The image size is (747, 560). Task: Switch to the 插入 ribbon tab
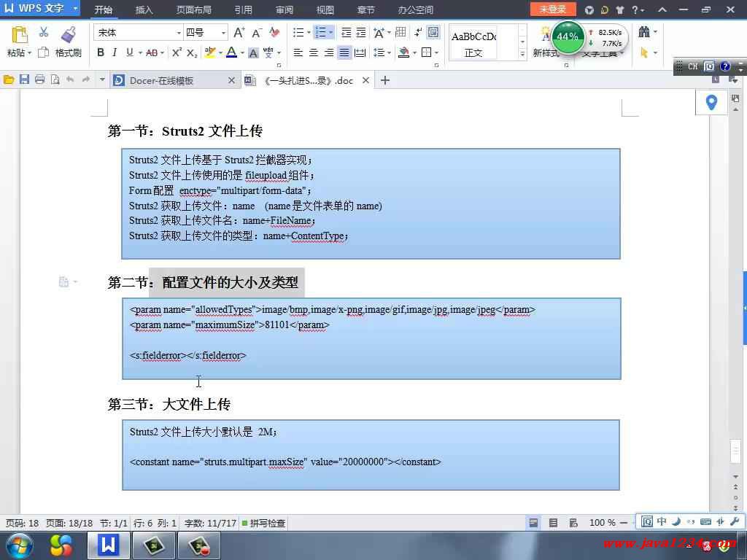(x=144, y=9)
